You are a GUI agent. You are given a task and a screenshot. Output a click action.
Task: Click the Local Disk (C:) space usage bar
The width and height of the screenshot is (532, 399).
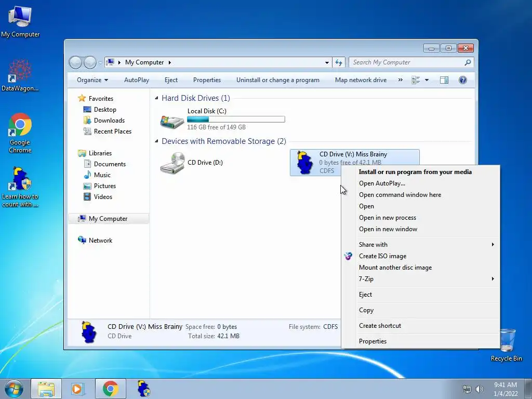[x=236, y=119]
